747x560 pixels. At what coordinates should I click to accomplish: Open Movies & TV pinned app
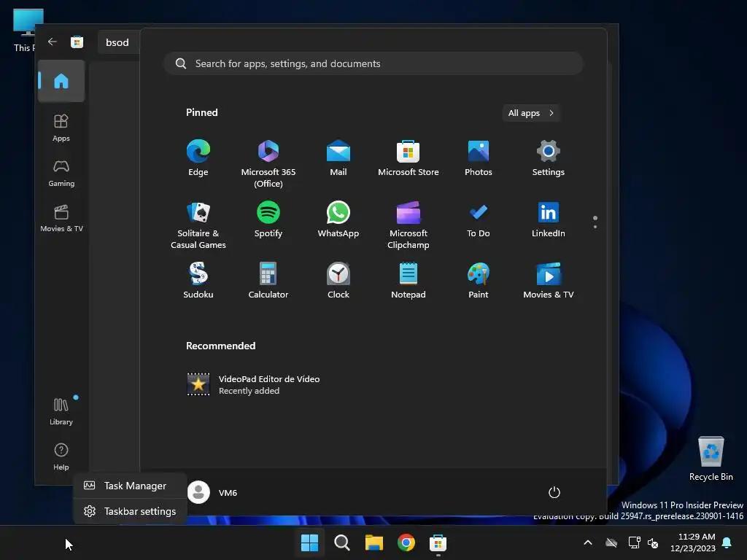[549, 281]
